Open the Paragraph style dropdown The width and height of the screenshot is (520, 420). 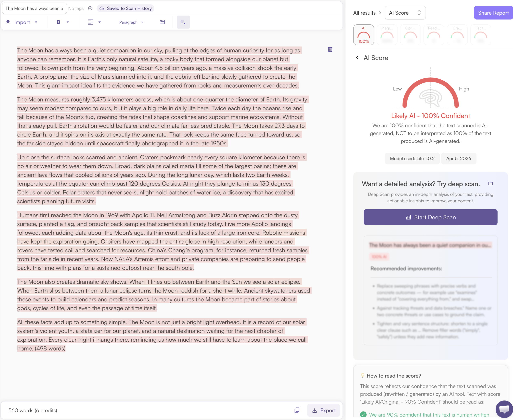pyautogui.click(x=131, y=22)
